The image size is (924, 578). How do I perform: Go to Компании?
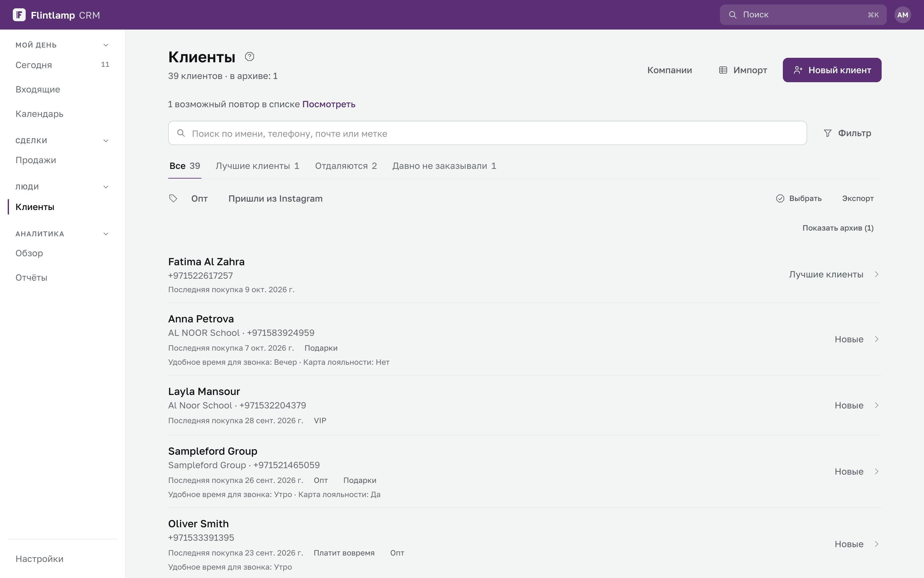[x=669, y=70]
